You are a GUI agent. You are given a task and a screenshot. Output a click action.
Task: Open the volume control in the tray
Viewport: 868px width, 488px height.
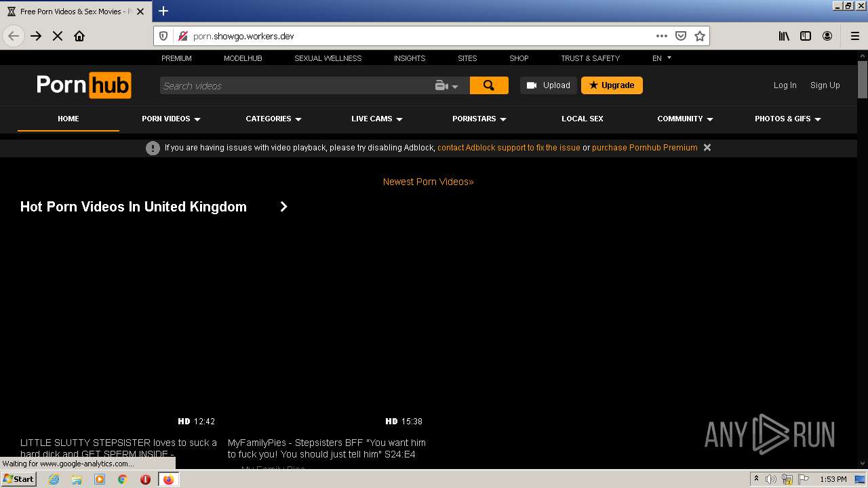tap(771, 479)
